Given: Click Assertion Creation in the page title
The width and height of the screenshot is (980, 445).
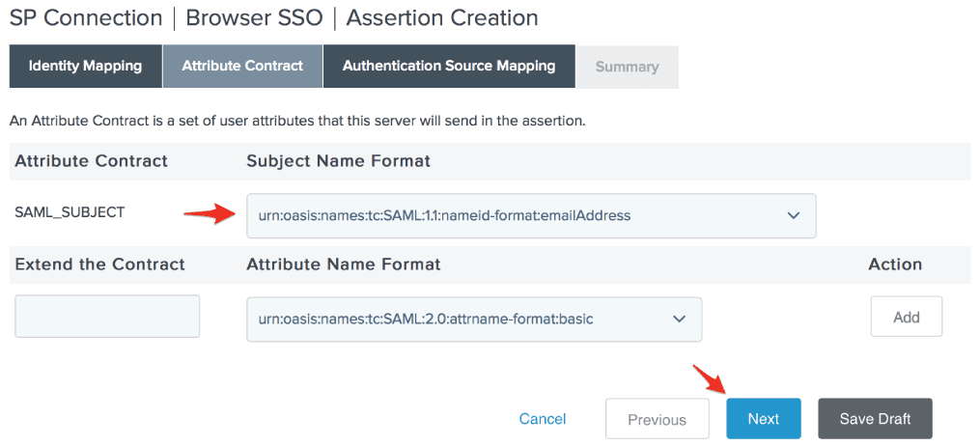Looking at the screenshot, I should click(x=441, y=17).
